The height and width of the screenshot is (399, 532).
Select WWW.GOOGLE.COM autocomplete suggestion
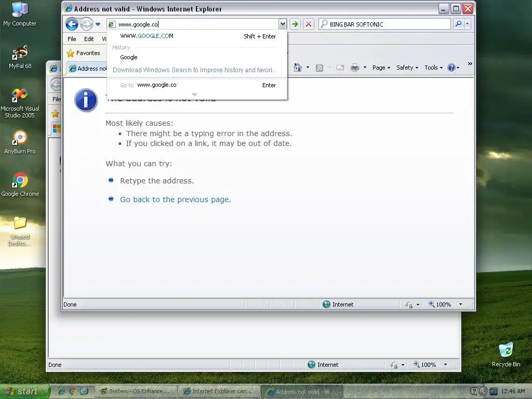point(197,36)
